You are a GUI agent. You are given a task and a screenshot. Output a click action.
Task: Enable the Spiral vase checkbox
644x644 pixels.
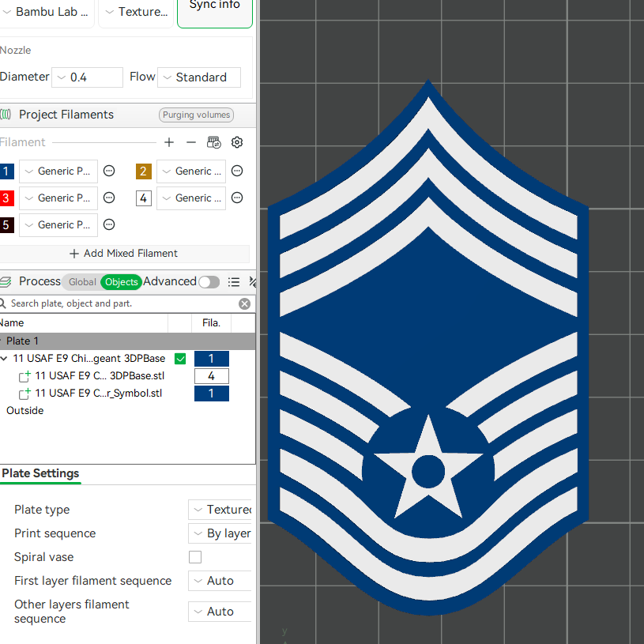tap(195, 557)
